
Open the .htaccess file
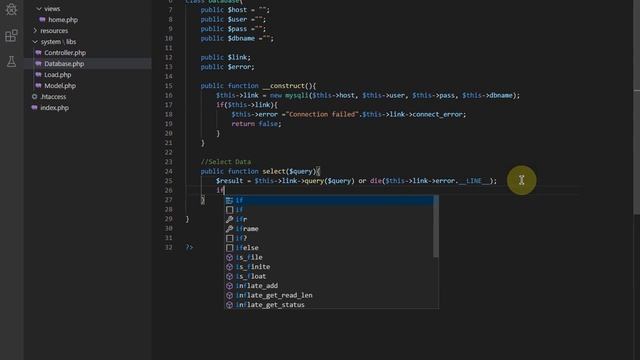coord(53,97)
